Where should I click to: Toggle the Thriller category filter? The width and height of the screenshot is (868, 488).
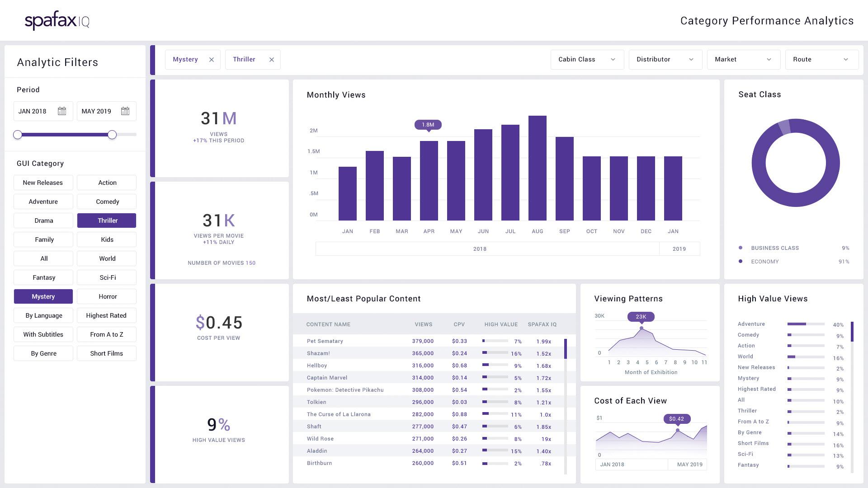107,221
